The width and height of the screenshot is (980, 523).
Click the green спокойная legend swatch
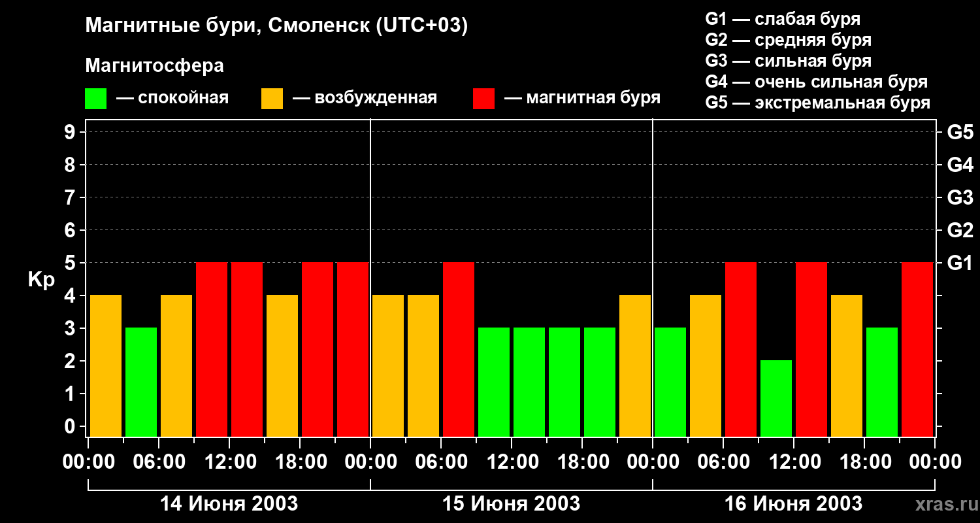pyautogui.click(x=95, y=99)
